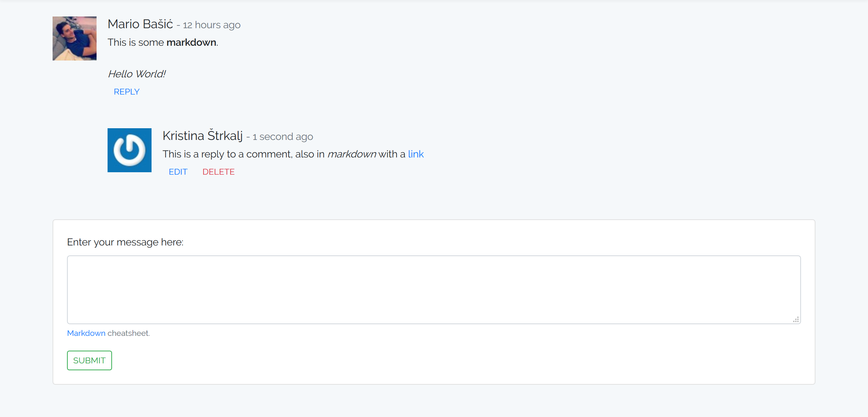Edit Kristina Štrkalj's reply

coord(178,172)
